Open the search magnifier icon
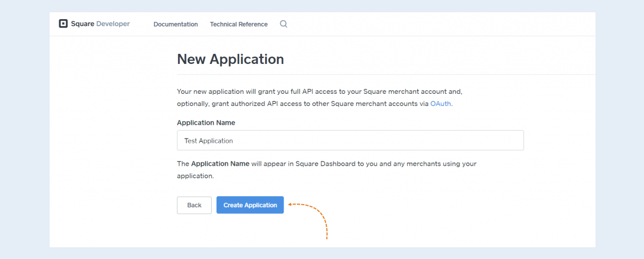 pyautogui.click(x=284, y=24)
